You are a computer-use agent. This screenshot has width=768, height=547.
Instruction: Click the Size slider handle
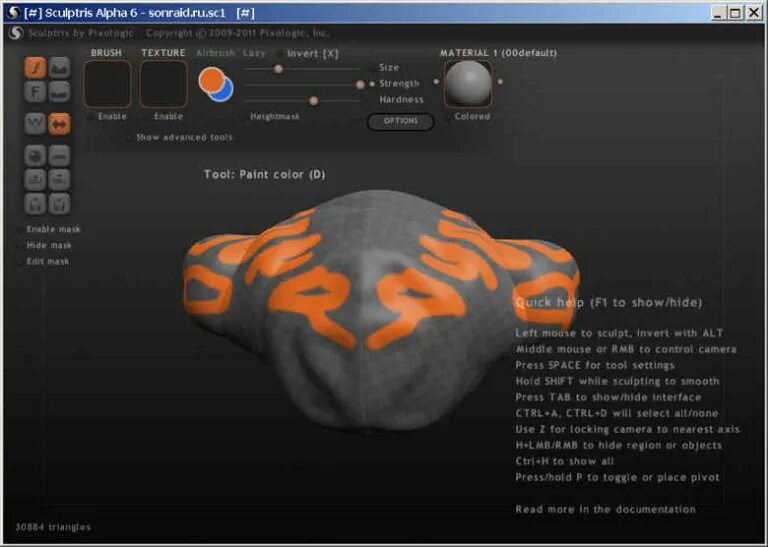pyautogui.click(x=278, y=69)
